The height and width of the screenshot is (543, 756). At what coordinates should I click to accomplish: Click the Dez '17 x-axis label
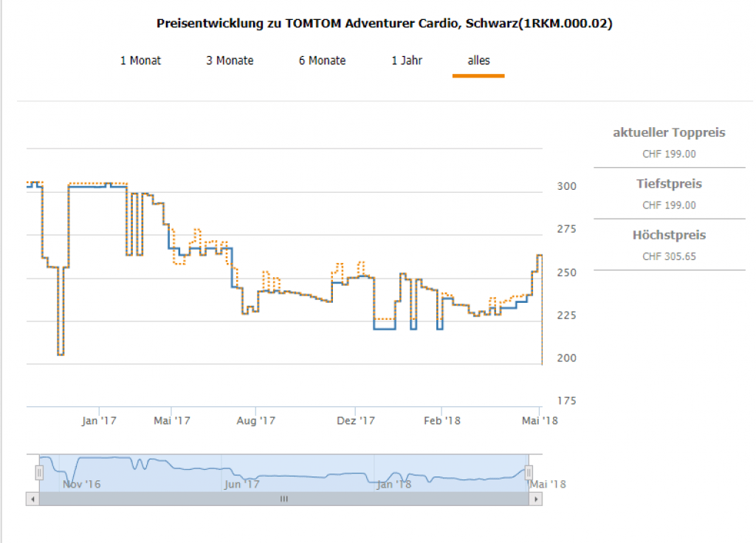pos(356,420)
